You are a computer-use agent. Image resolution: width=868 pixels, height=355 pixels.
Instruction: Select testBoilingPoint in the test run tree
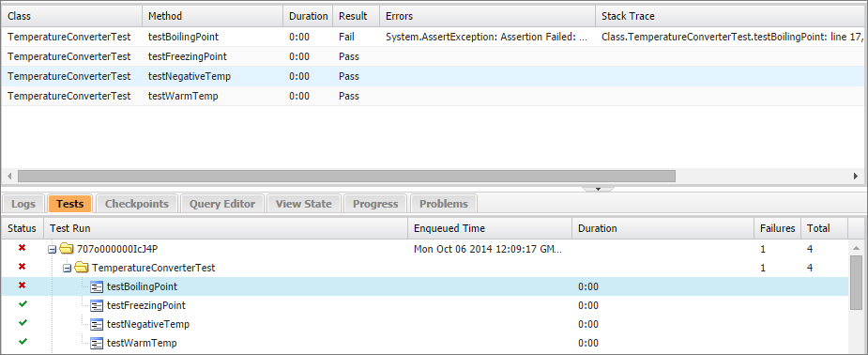pos(142,286)
